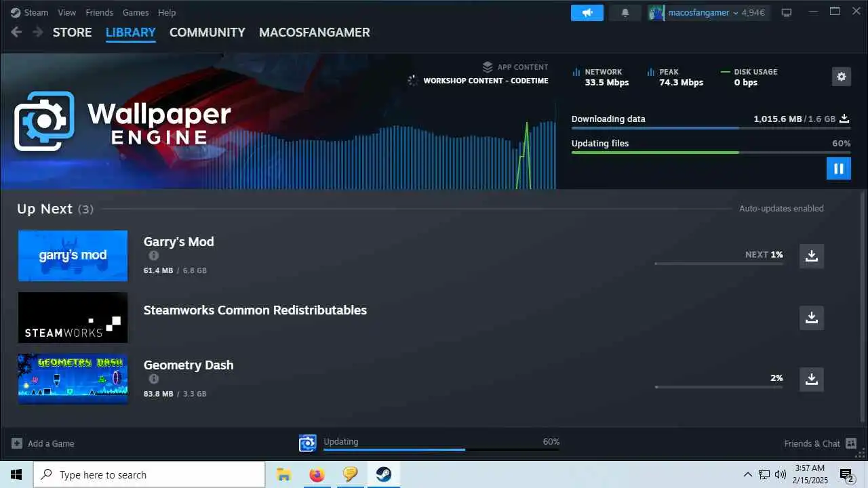Click the App Content layers icon
This screenshot has width=868, height=488.
point(488,67)
